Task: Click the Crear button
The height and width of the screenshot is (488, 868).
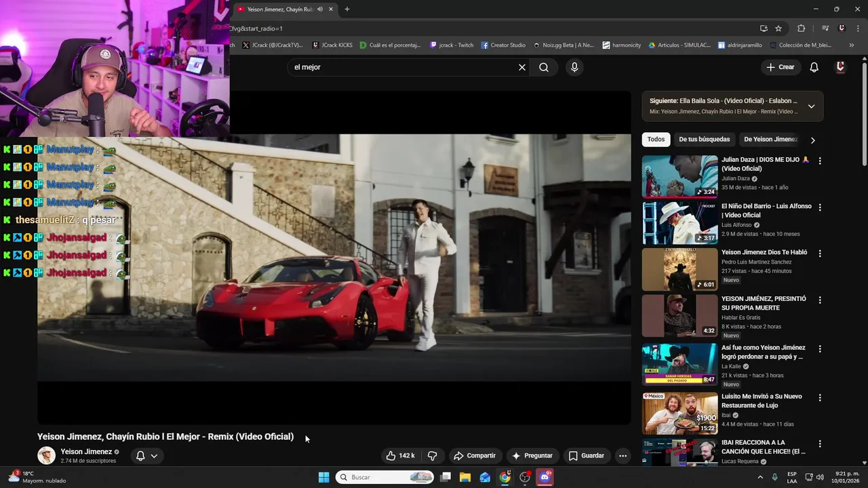Action: tap(780, 67)
